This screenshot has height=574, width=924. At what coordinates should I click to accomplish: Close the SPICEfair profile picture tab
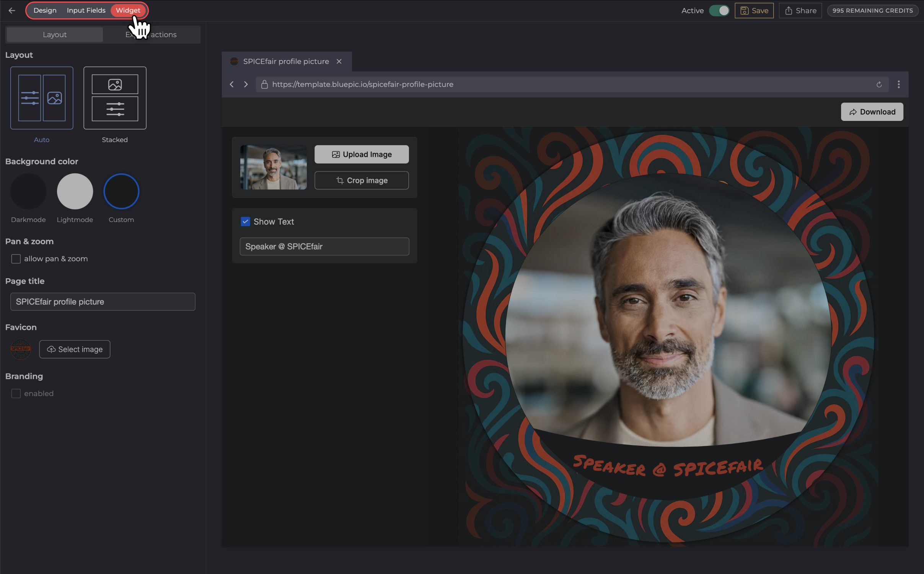pos(339,62)
